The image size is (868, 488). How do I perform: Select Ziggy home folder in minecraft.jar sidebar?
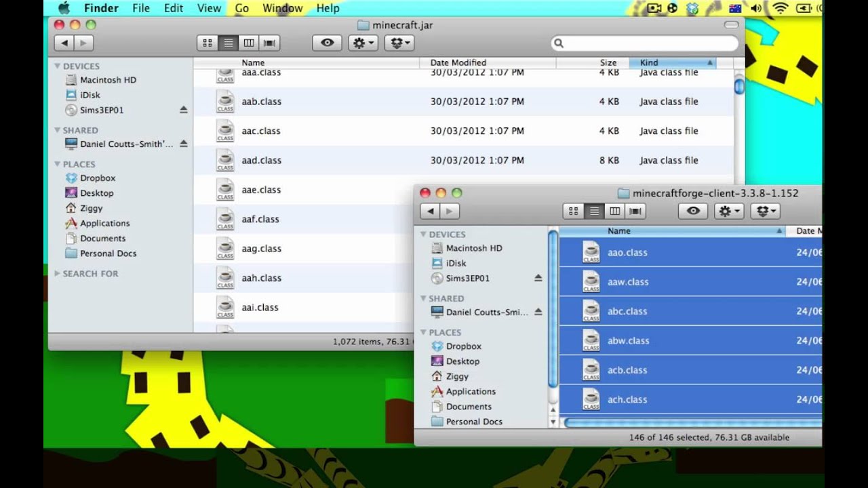coord(83,208)
